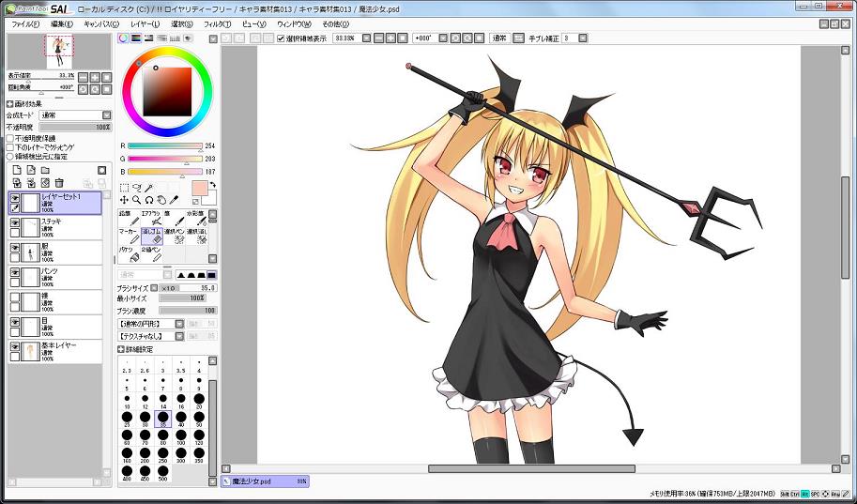This screenshot has height=504, width=857.
Task: Expand the 詳細設定 advanced settings section
Action: (121, 348)
